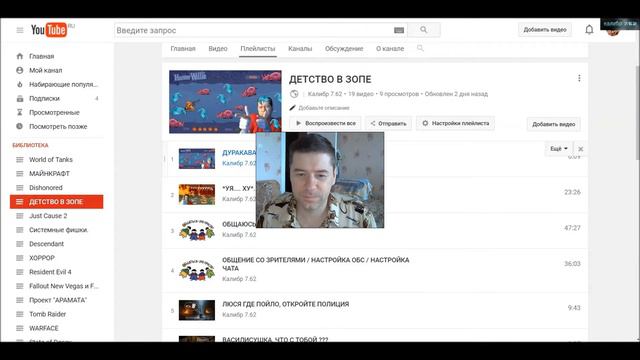Image resolution: width=640 pixels, height=360 pixels.
Task: Switch to Обсуждение tab
Action: 344,49
